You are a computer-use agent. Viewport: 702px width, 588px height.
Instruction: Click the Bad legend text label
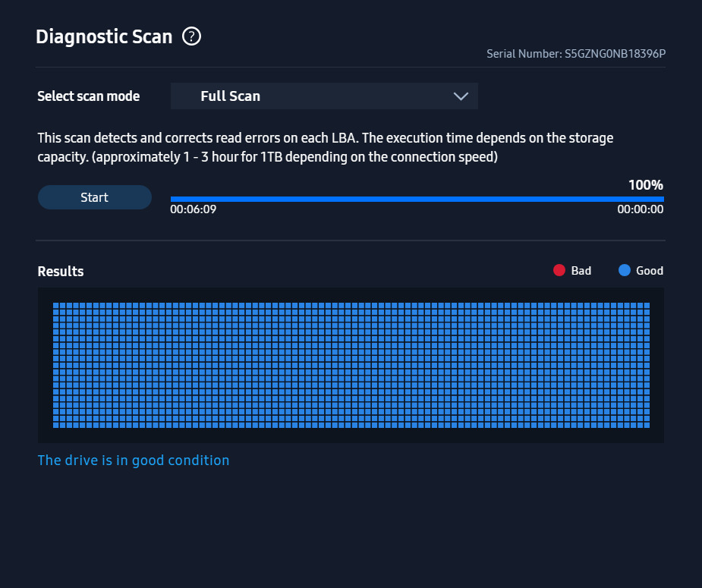tap(581, 271)
